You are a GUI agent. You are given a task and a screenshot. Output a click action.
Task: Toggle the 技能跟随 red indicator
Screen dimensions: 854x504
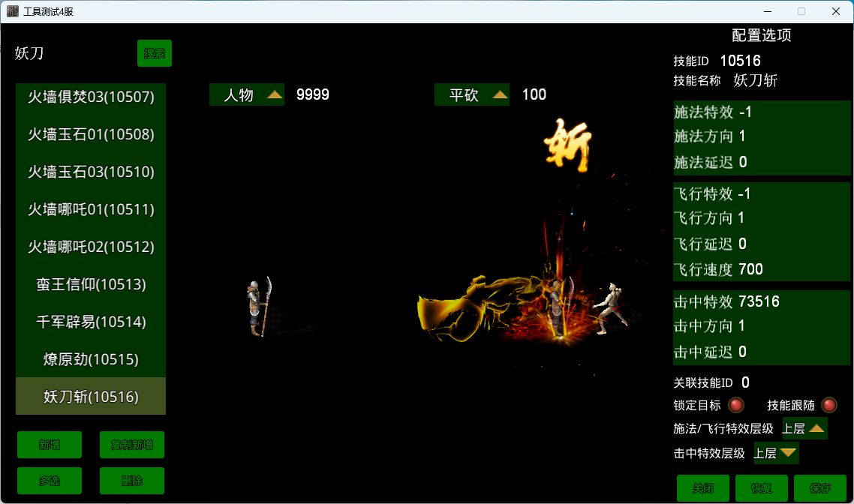coord(829,405)
